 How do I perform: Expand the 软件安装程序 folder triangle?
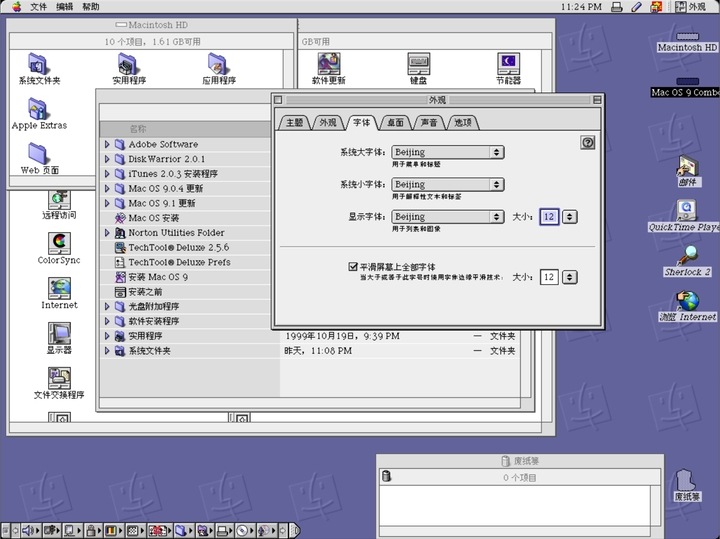click(x=107, y=321)
